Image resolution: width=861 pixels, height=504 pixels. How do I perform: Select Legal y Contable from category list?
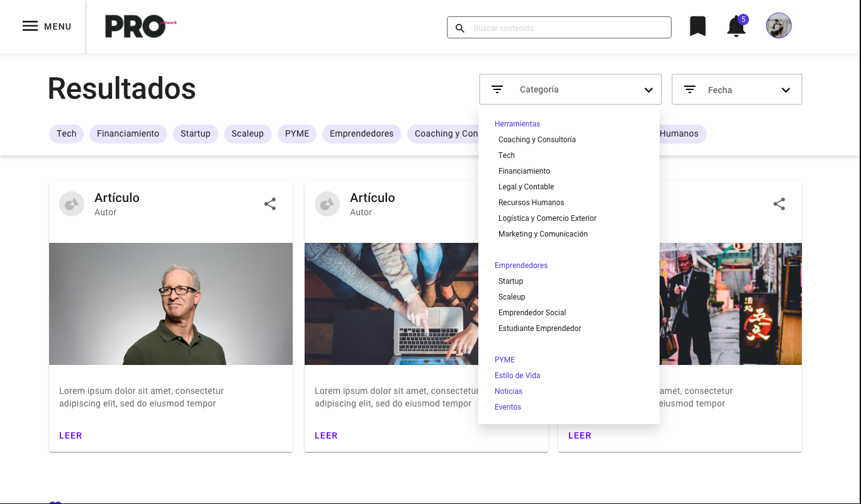point(526,187)
